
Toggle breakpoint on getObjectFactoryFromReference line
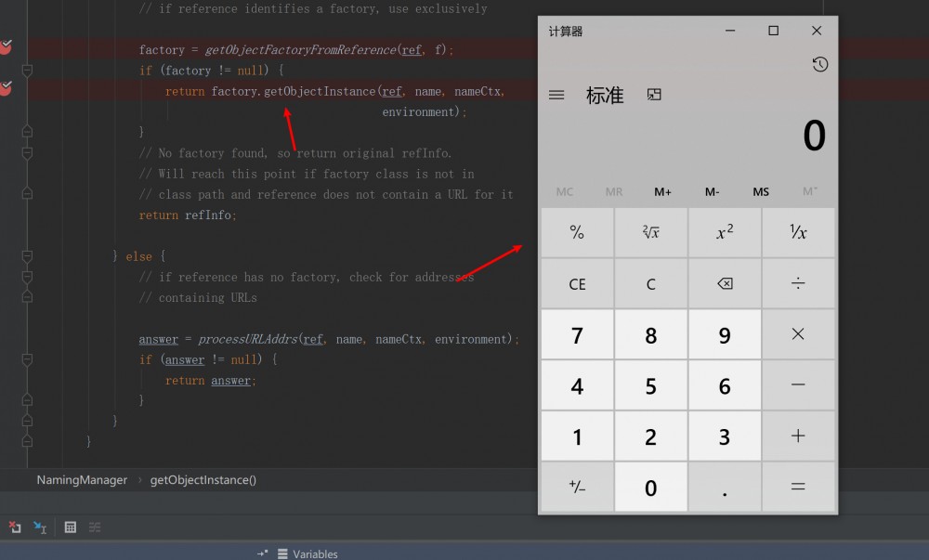[x=6, y=46]
